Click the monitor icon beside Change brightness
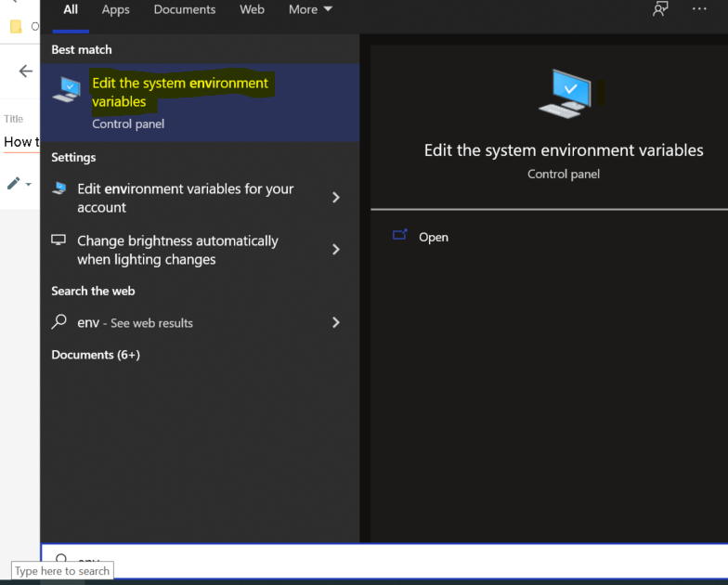The width and height of the screenshot is (728, 585). click(58, 240)
